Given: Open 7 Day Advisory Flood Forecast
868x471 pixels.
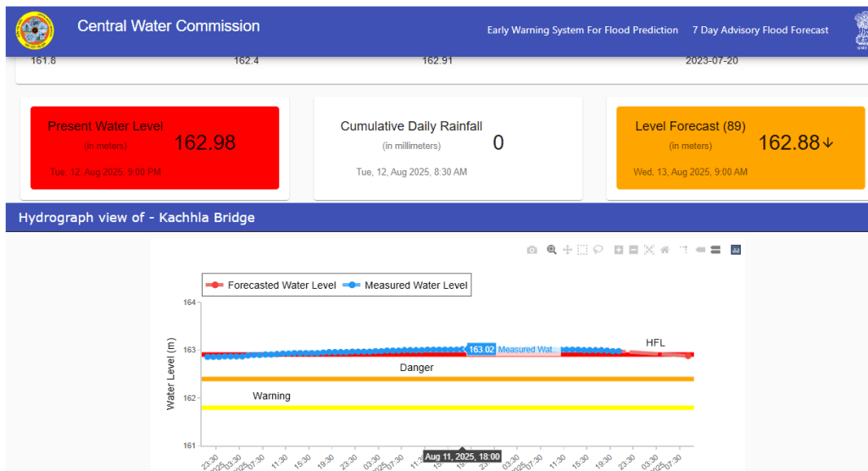Looking at the screenshot, I should (x=759, y=30).
